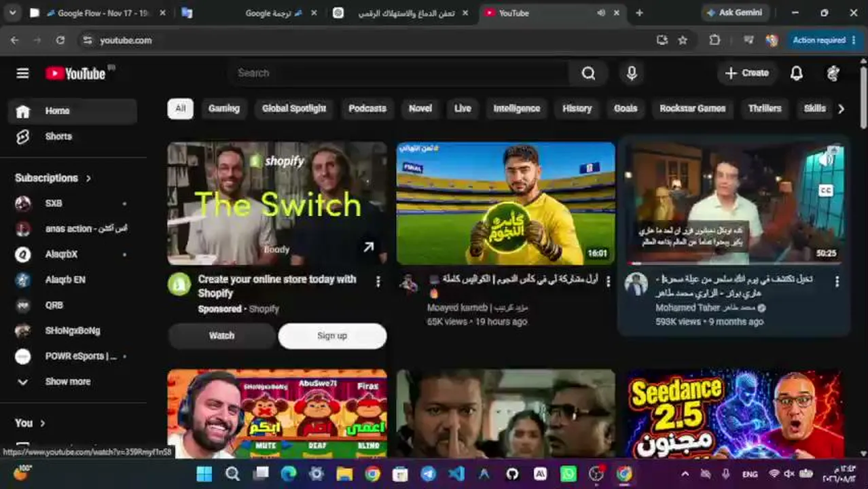Select the History chip
The width and height of the screenshot is (868, 489).
tap(577, 109)
